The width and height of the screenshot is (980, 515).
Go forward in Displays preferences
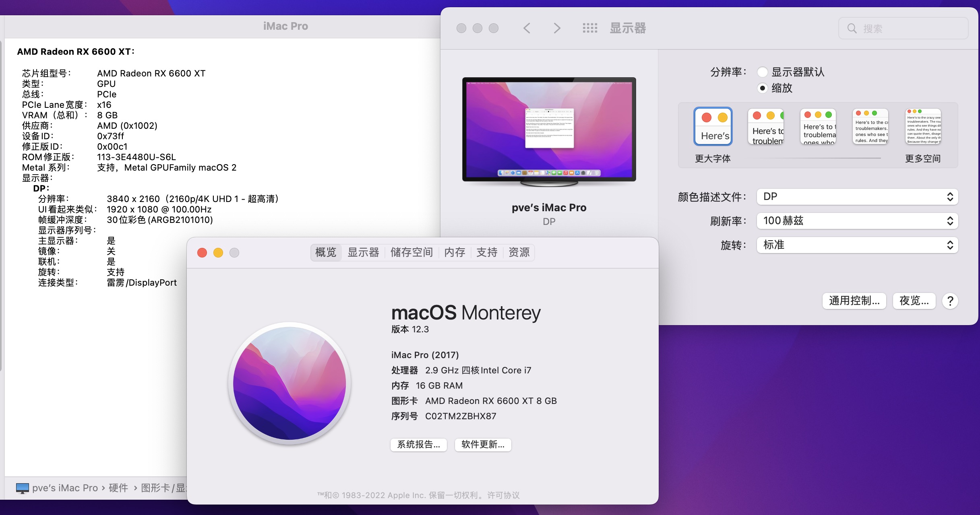(557, 28)
